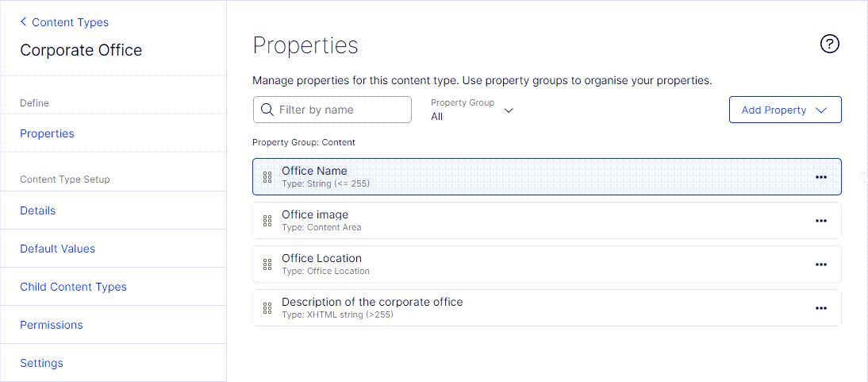Click the search magnifier icon in filter box
Screen dimensions: 868x382
point(267,110)
